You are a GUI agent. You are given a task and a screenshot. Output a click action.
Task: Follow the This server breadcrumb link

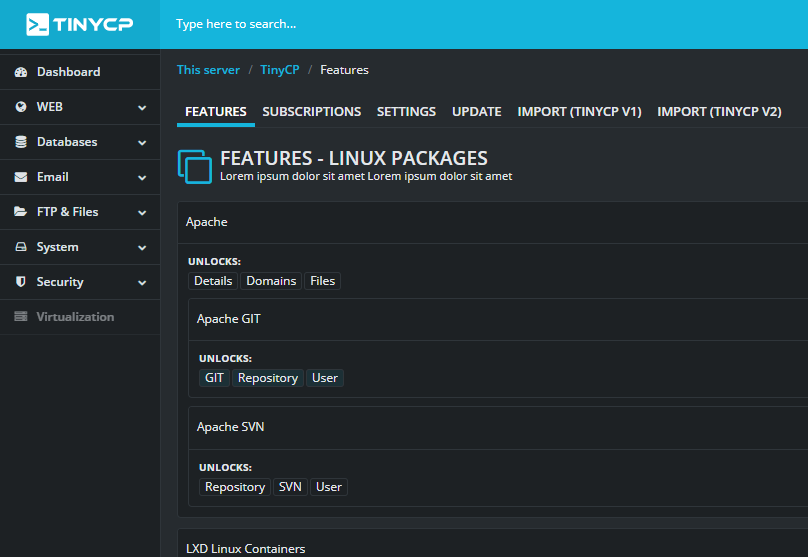click(208, 70)
